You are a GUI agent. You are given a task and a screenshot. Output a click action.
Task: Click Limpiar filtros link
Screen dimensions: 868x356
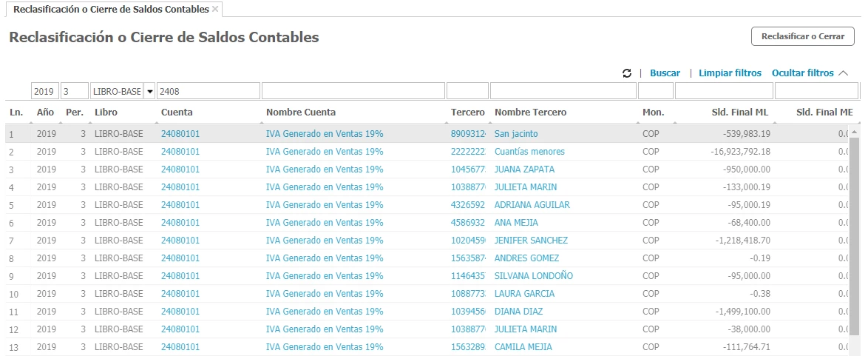[730, 73]
